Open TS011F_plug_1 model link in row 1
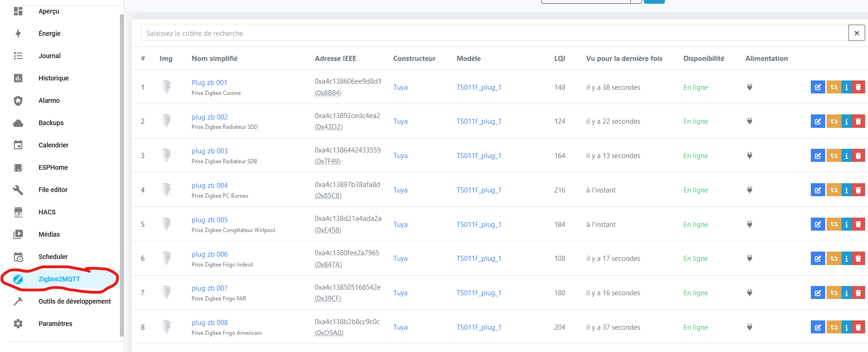 (478, 87)
